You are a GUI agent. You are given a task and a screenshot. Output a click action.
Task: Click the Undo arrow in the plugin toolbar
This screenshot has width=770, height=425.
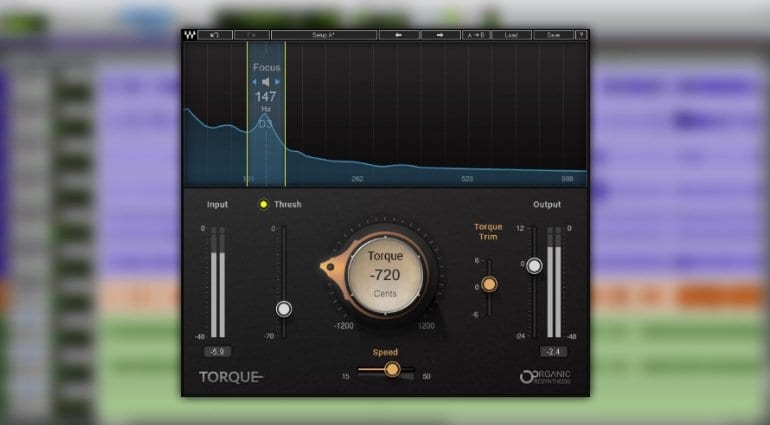[215, 35]
